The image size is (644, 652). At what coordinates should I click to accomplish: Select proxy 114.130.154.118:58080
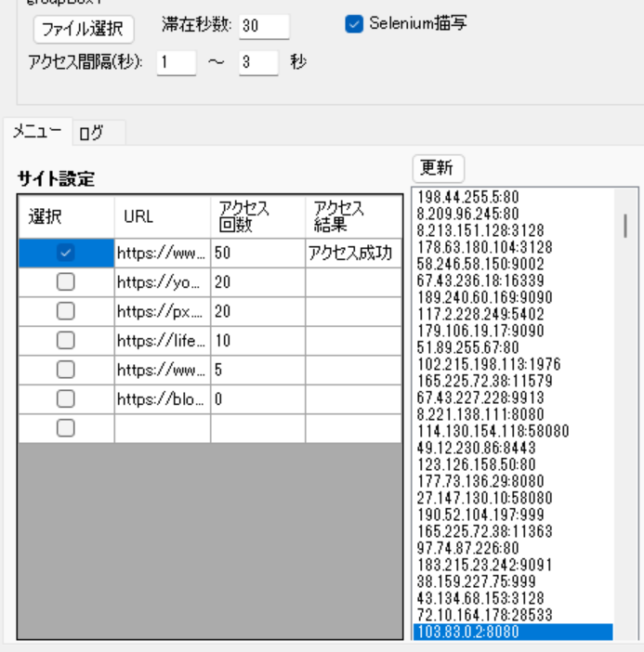(x=513, y=431)
